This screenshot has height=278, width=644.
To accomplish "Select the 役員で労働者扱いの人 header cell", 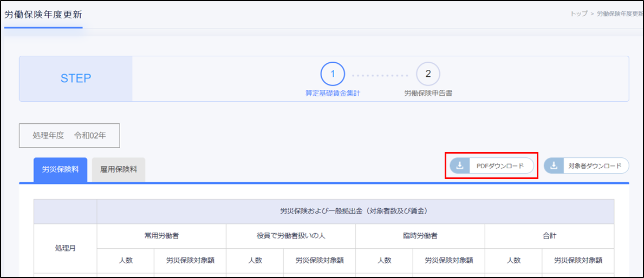I will [291, 236].
